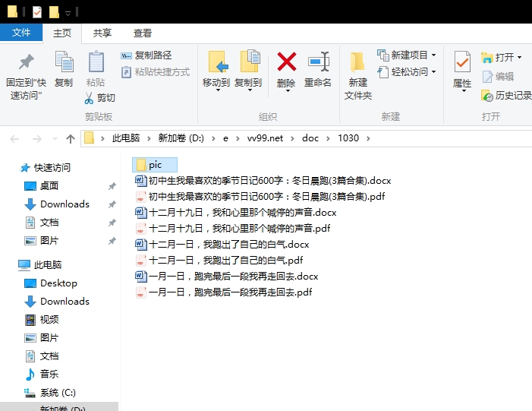Click Copy path in the ribbon
This screenshot has height=411, width=532.
click(146, 55)
